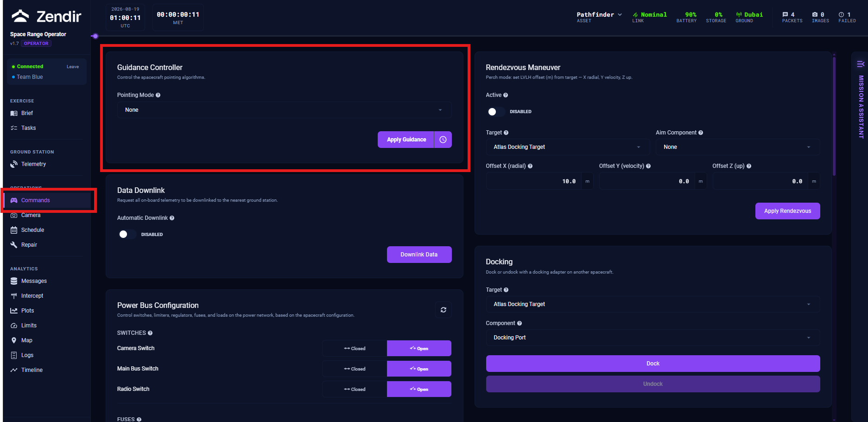Click the Power Bus Configuration refresh icon

444,310
